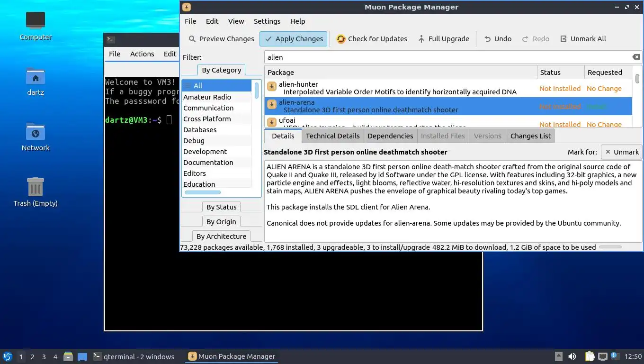Switch to the Changes List tab

[x=530, y=136]
